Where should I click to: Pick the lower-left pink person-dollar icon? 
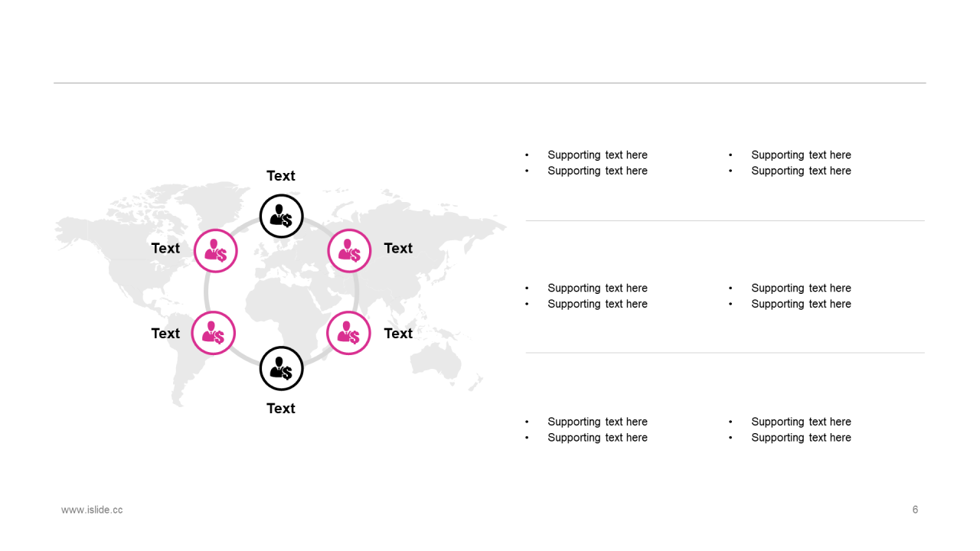(x=214, y=333)
